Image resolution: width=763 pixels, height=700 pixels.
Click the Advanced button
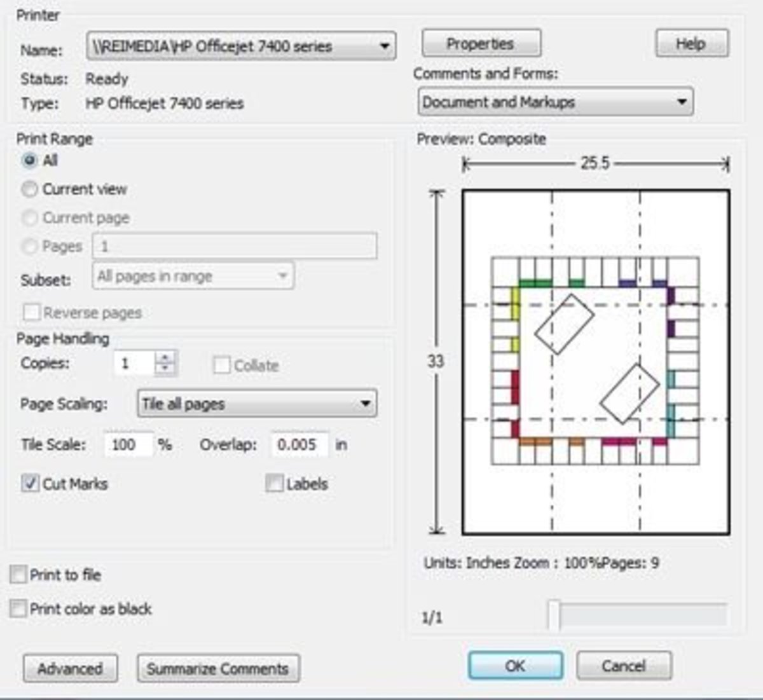point(69,668)
